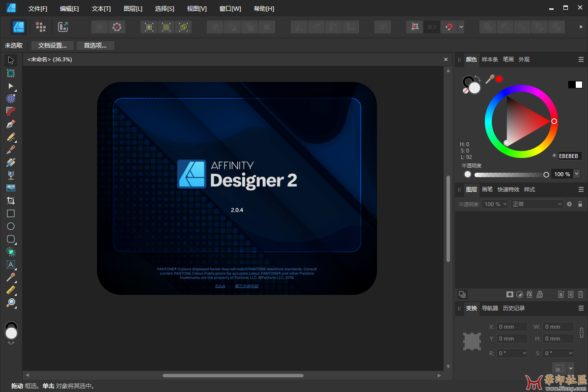Screen dimensions: 588x392
Task: Select the Contour tool
Action: pyautogui.click(x=11, y=99)
